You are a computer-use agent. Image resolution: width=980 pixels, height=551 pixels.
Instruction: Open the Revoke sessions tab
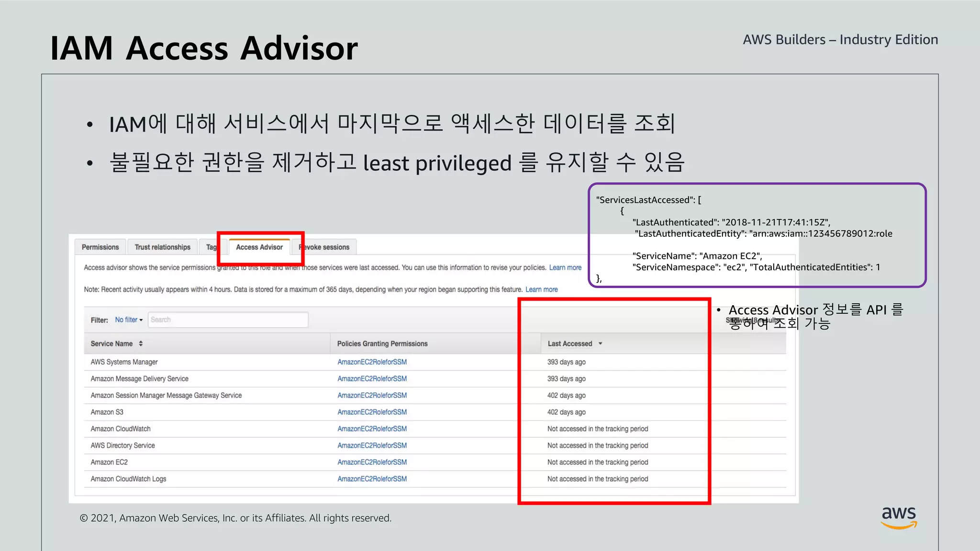pos(324,247)
